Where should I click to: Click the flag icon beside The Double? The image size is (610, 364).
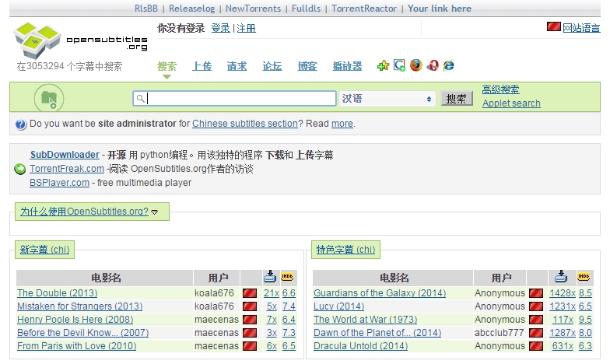(x=250, y=293)
